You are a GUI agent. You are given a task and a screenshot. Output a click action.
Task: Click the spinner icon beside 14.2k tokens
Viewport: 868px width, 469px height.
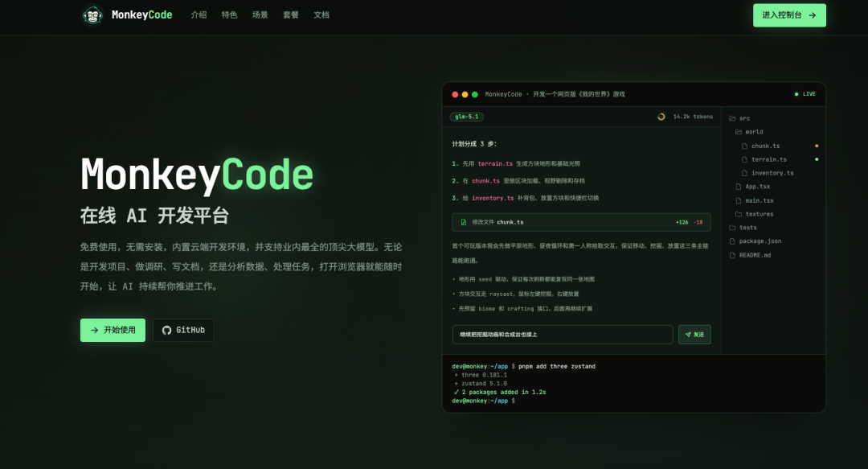(x=661, y=117)
